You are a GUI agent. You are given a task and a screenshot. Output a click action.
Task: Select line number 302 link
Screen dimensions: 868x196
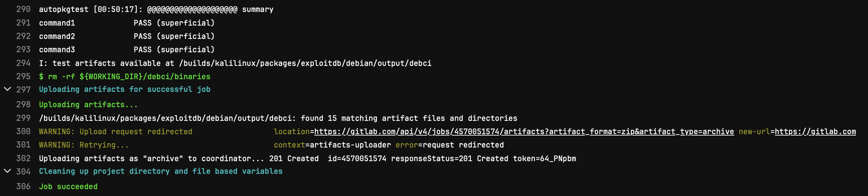click(x=23, y=158)
